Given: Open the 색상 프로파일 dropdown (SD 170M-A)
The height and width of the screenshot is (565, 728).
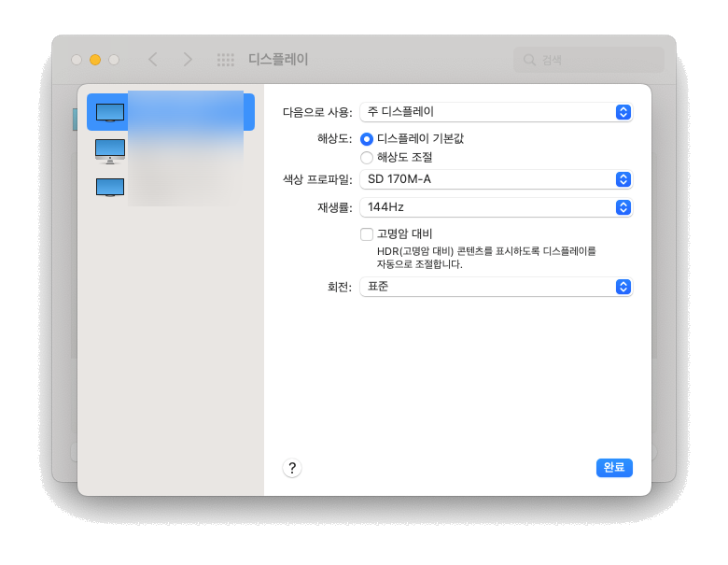Looking at the screenshot, I should [x=497, y=179].
